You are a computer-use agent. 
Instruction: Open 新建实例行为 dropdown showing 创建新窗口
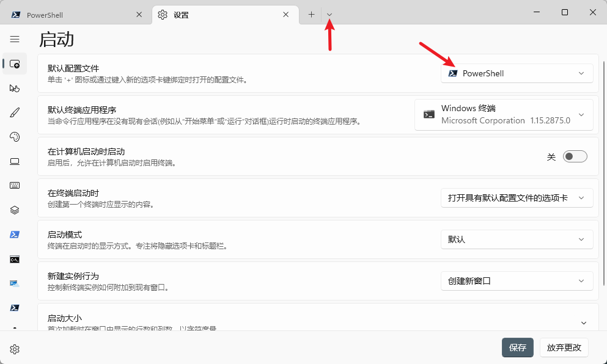pyautogui.click(x=517, y=281)
